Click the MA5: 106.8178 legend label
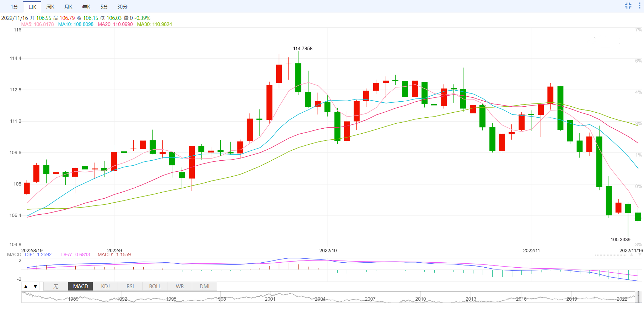This screenshot has width=644, height=311. coord(38,25)
